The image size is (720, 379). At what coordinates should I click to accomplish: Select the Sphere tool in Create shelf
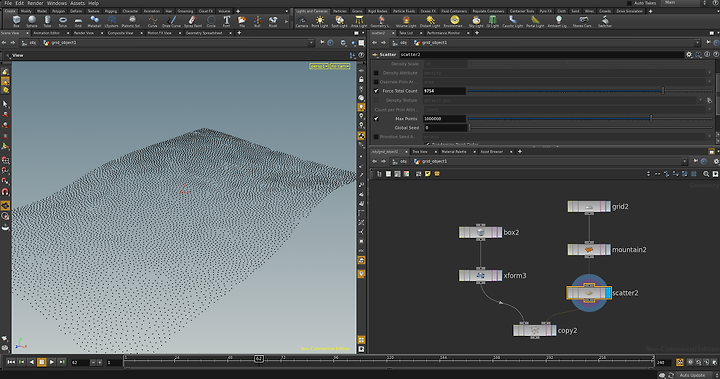click(x=32, y=21)
